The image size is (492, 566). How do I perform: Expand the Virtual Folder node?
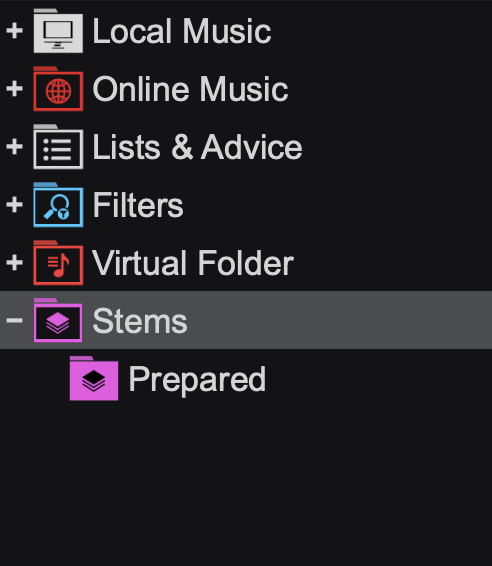tap(14, 262)
